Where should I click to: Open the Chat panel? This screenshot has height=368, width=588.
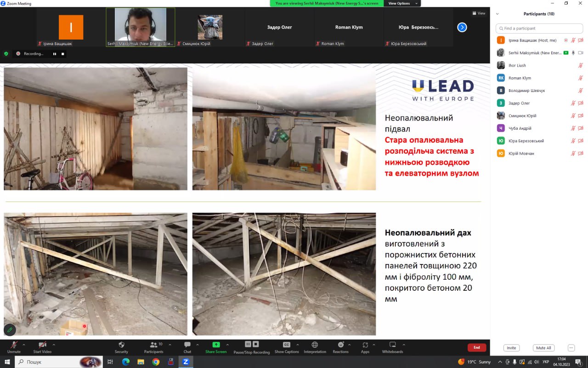[x=187, y=345]
